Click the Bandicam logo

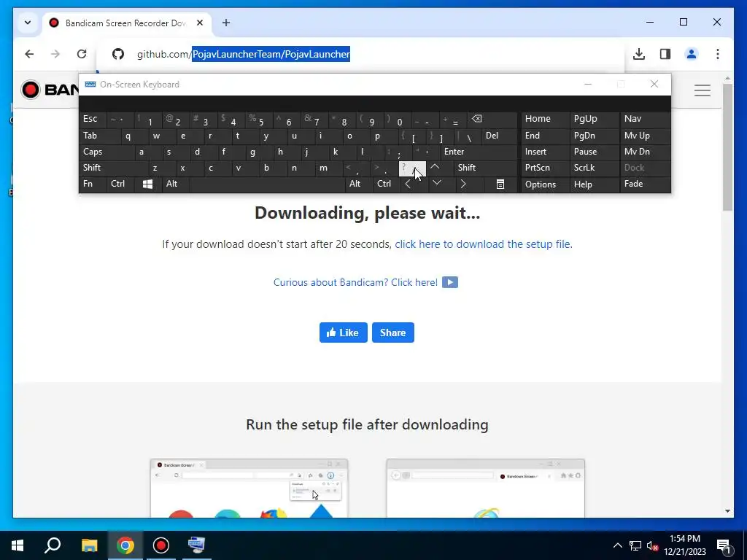50,90
